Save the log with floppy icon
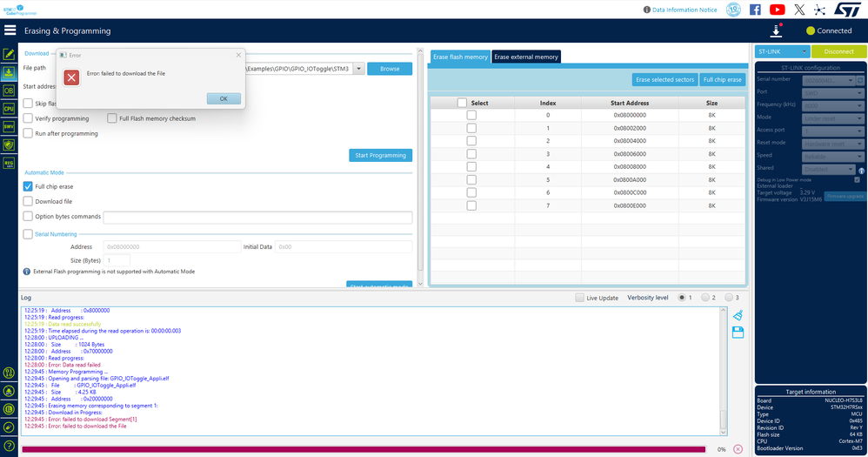This screenshot has width=868, height=457. click(x=738, y=333)
